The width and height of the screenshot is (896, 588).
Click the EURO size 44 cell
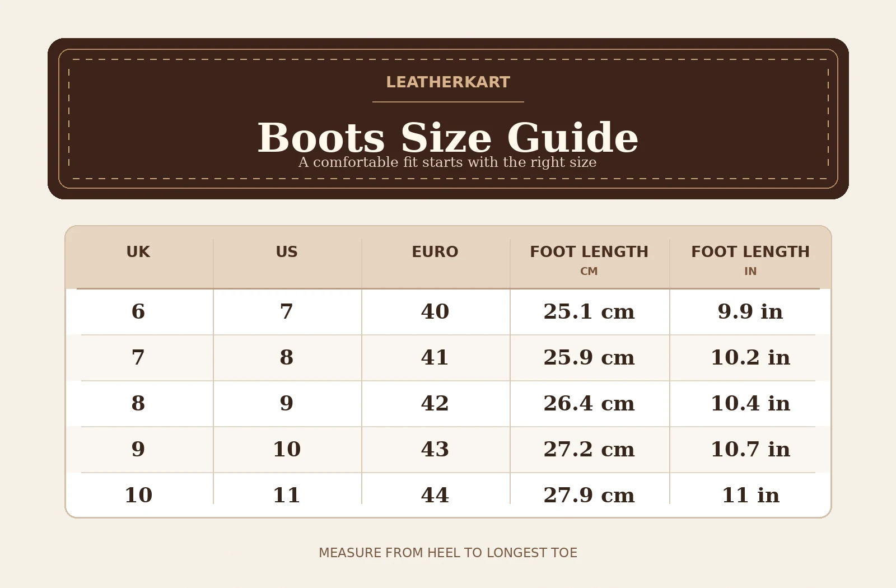[435, 495]
